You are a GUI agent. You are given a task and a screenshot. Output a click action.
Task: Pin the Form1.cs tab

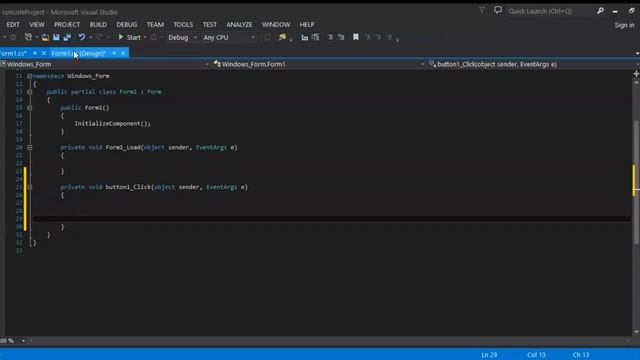tap(35, 53)
